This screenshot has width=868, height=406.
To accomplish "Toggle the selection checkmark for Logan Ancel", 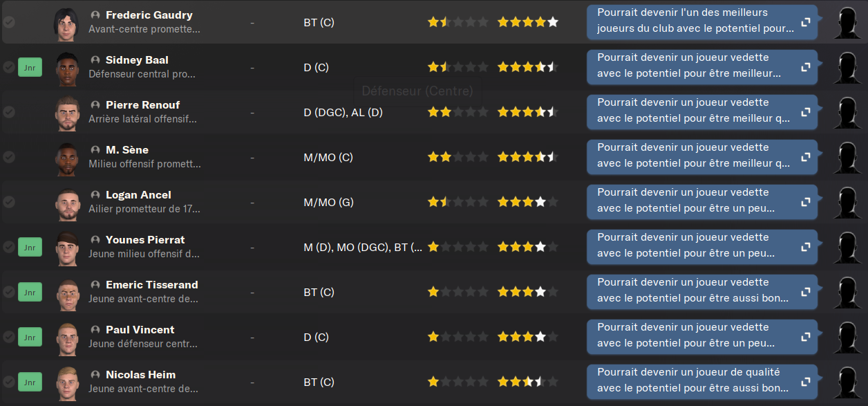I will 9,202.
